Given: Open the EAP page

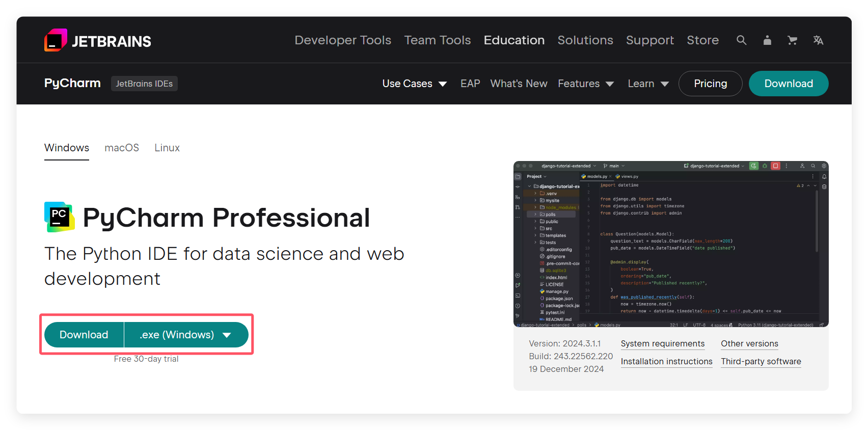Looking at the screenshot, I should click(x=470, y=84).
